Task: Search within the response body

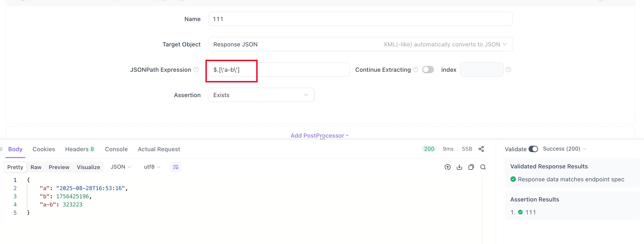Action: [483, 167]
